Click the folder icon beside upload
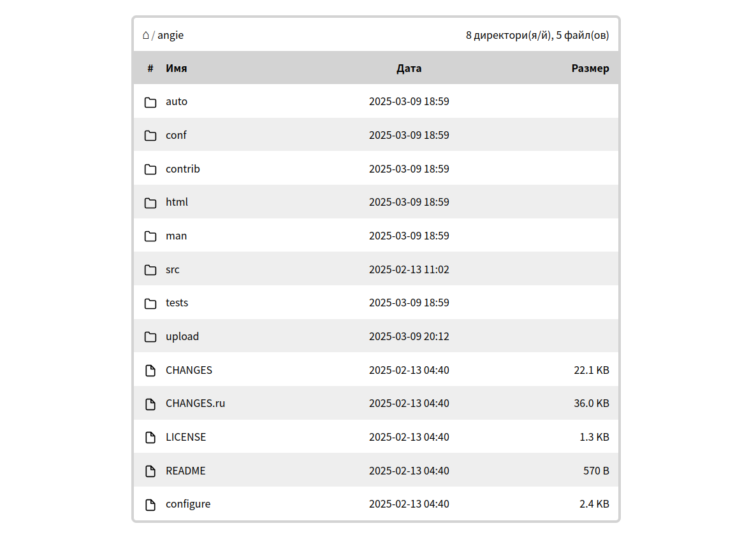 150,337
